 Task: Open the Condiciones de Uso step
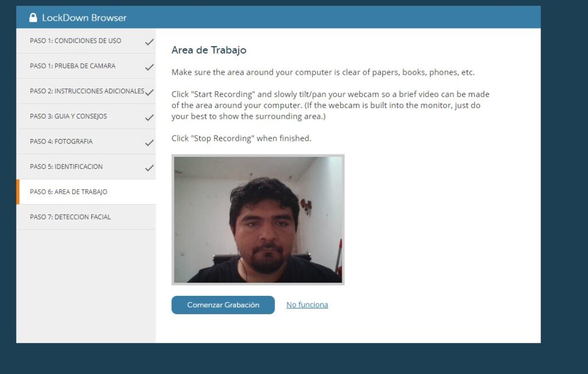(75, 41)
